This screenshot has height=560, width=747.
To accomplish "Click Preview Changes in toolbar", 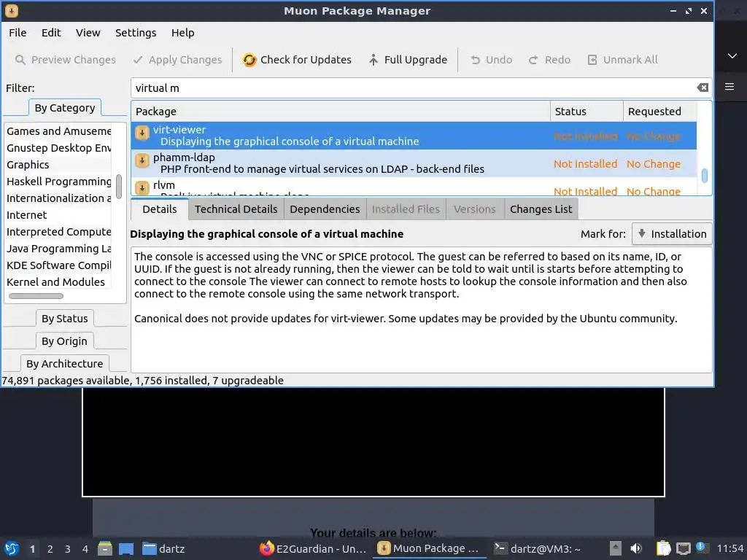I will point(65,60).
